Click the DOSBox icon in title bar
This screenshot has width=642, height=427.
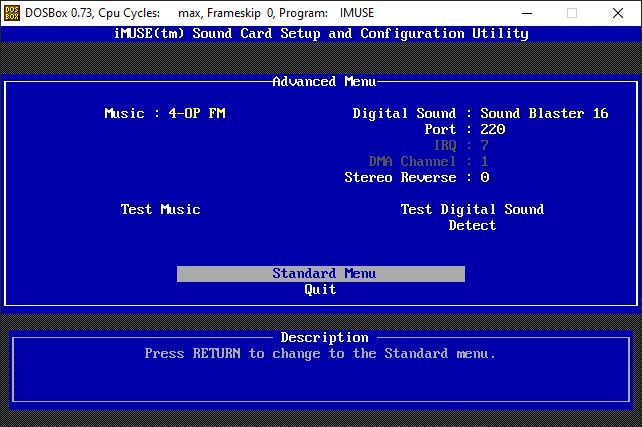pos(11,13)
